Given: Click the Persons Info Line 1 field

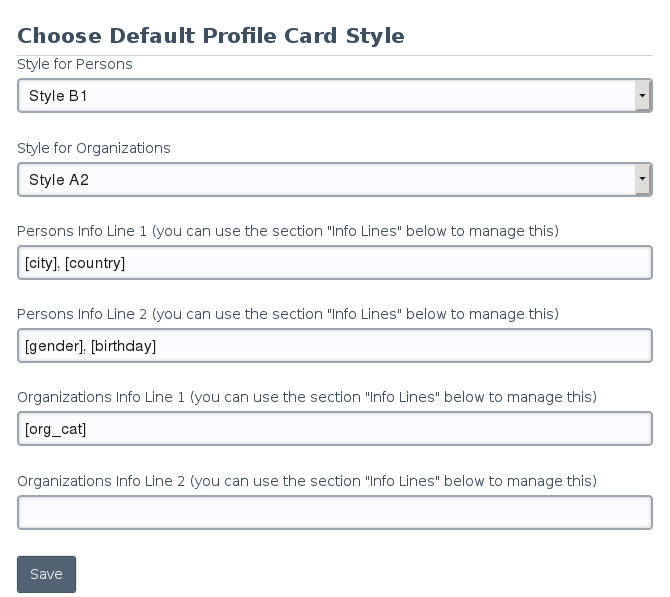Looking at the screenshot, I should [x=334, y=263].
